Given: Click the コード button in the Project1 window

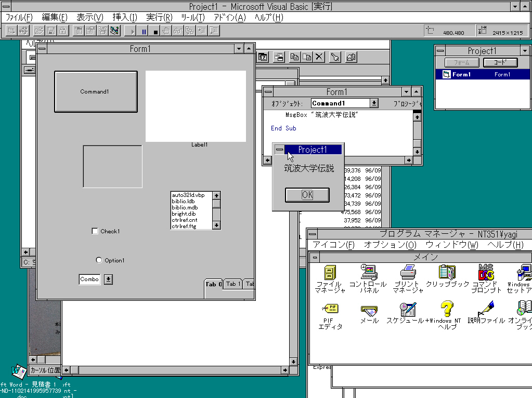Looking at the screenshot, I should [501, 62].
